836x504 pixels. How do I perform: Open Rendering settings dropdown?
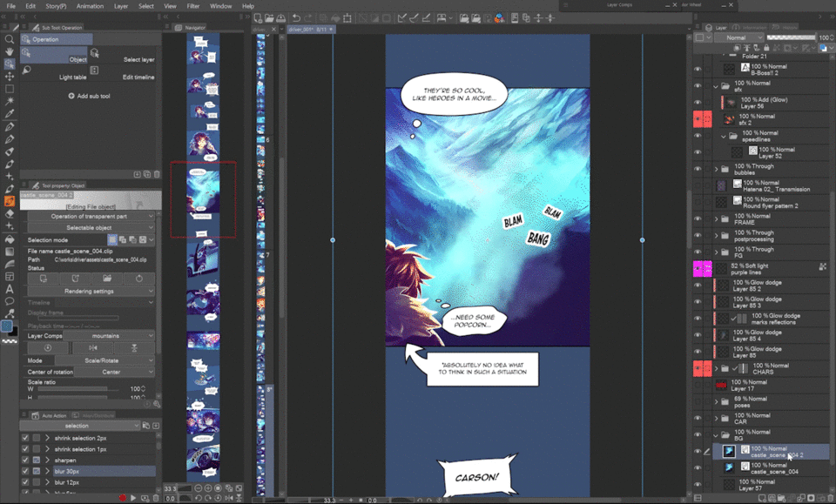pos(91,292)
